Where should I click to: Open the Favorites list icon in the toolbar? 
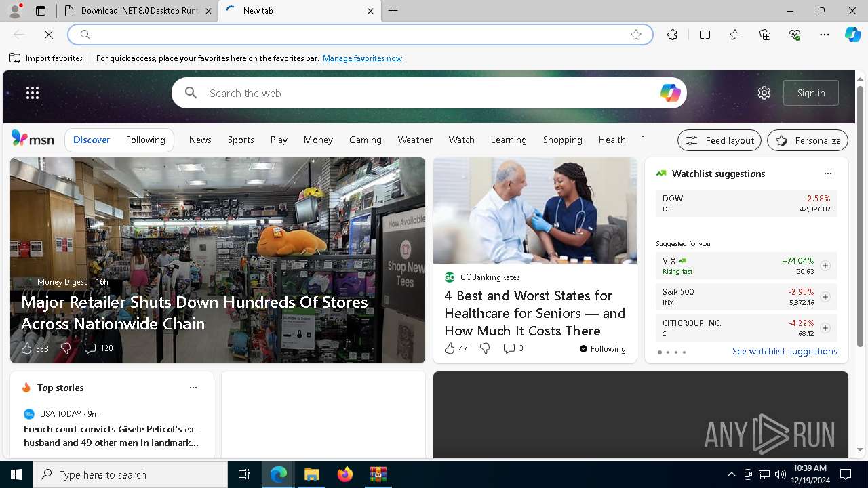coord(735,35)
